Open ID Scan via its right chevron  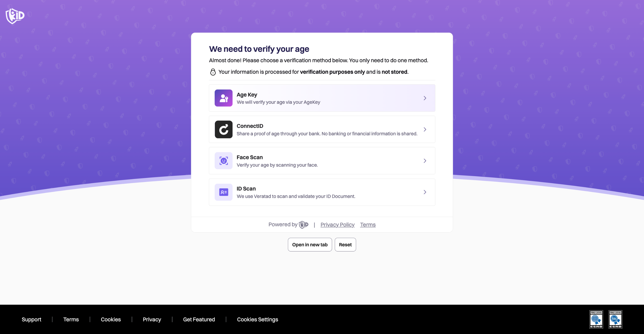click(x=425, y=192)
